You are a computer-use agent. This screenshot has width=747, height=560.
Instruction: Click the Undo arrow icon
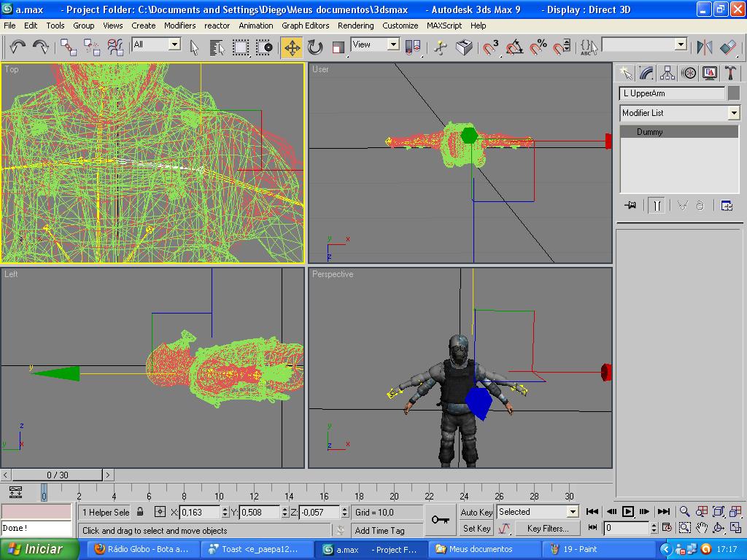(x=18, y=47)
